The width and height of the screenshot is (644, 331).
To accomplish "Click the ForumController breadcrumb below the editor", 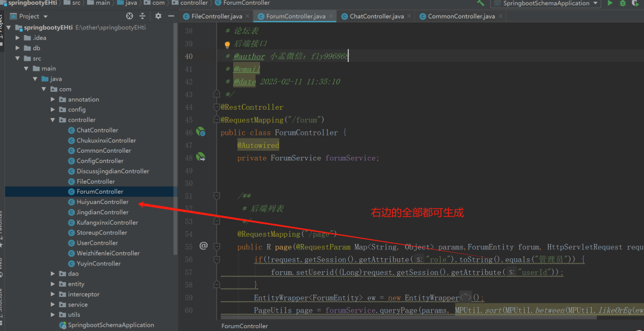I will [244, 326].
